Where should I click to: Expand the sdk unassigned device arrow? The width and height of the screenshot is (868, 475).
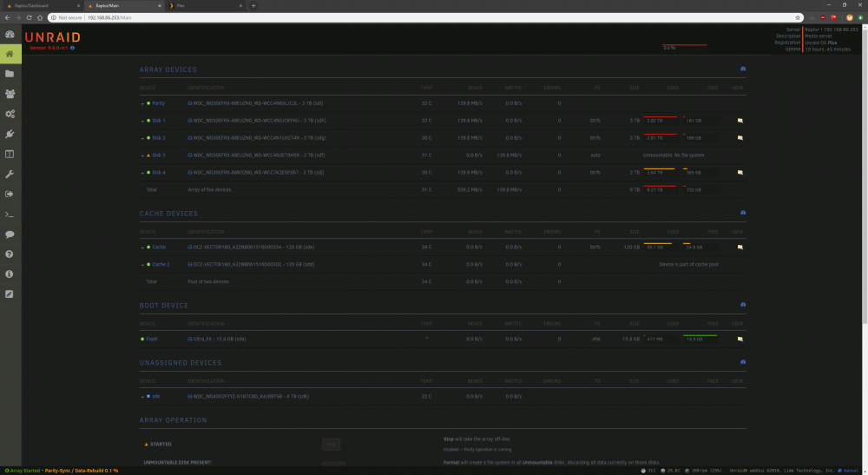click(142, 396)
